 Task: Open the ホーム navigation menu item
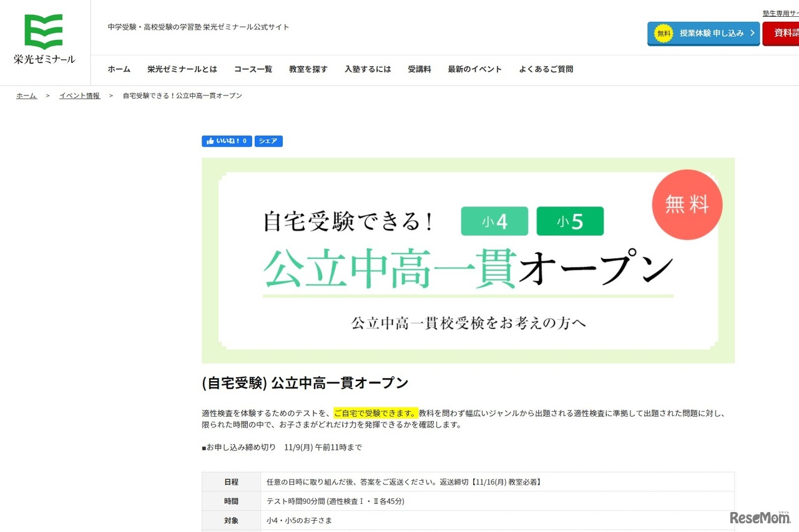pyautogui.click(x=119, y=69)
